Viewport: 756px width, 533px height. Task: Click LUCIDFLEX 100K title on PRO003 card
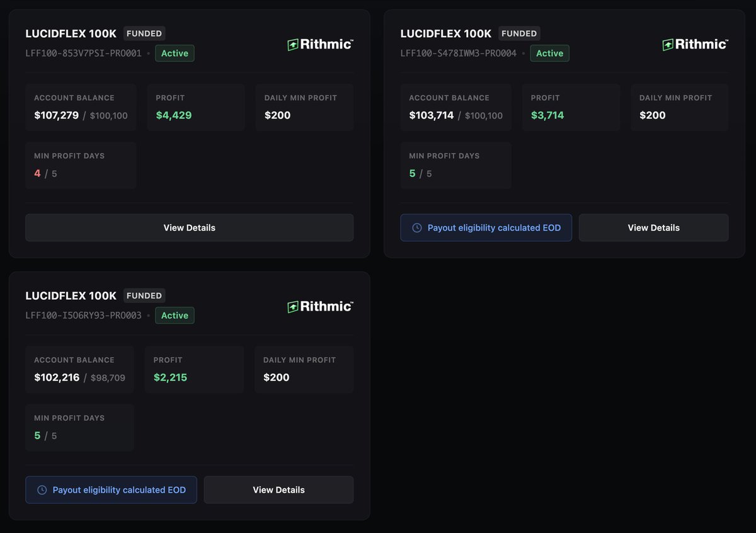coord(71,295)
